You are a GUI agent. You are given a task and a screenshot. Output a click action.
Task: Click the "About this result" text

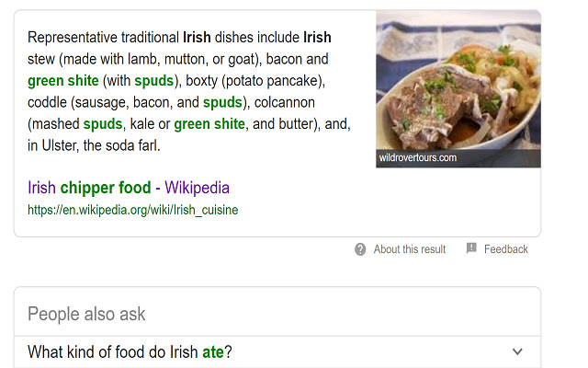pos(410,249)
